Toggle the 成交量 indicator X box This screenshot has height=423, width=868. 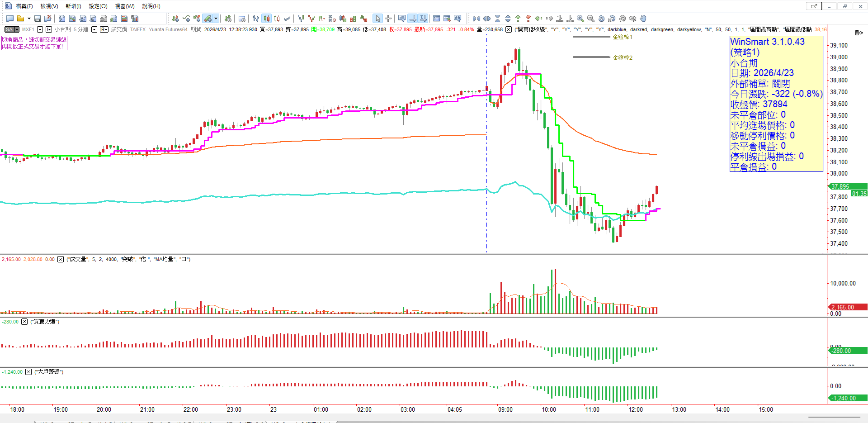click(x=61, y=259)
